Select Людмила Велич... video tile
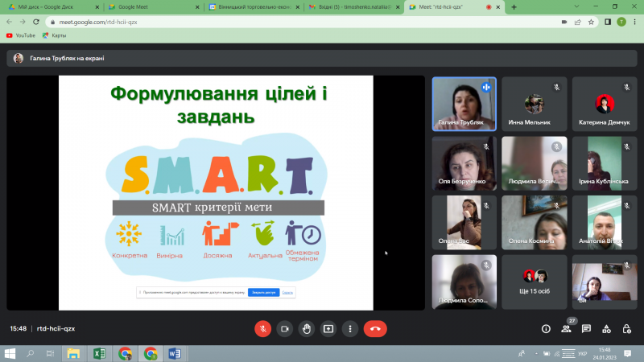644x362 pixels. pyautogui.click(x=535, y=163)
